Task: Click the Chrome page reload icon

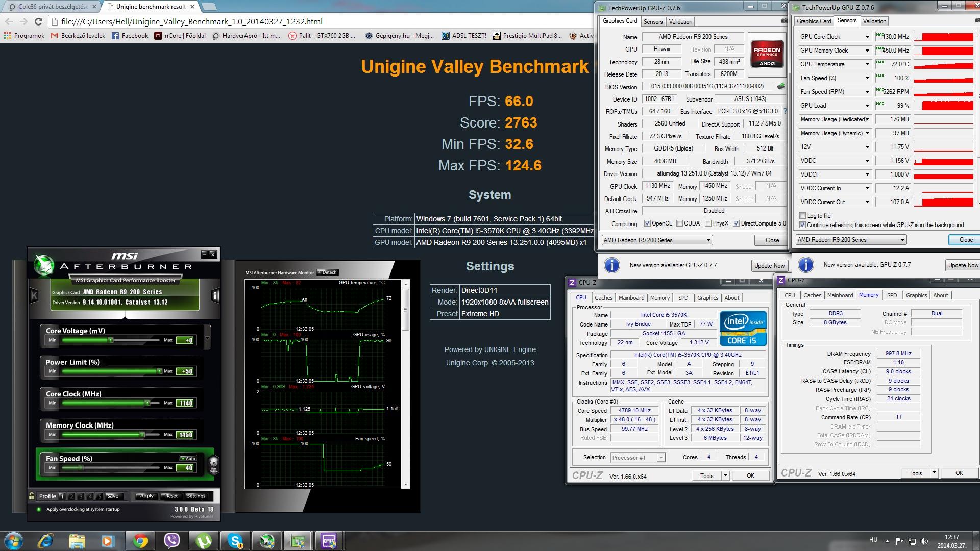Action: (38, 21)
